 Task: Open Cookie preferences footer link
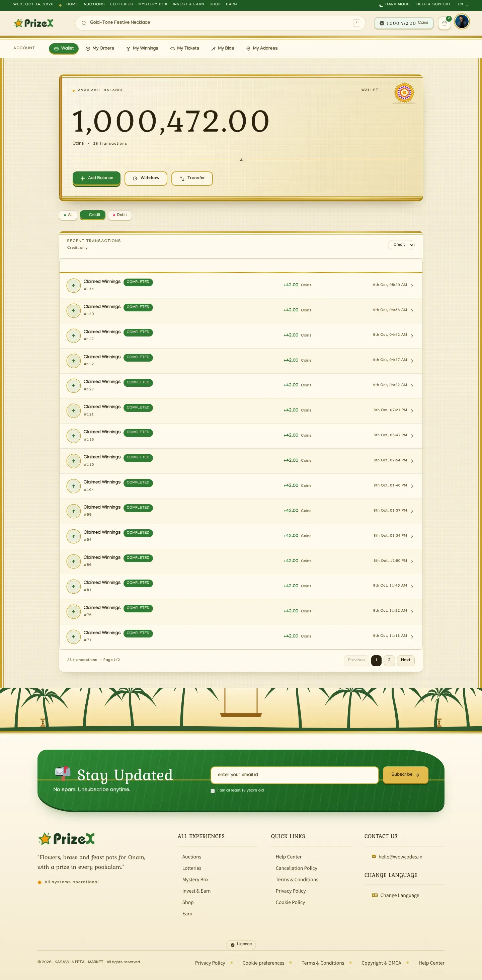point(263,963)
